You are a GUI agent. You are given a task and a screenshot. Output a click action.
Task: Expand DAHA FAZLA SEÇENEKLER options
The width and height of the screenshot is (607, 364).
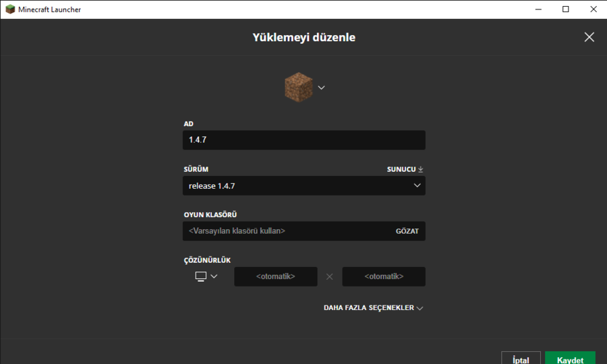click(373, 307)
